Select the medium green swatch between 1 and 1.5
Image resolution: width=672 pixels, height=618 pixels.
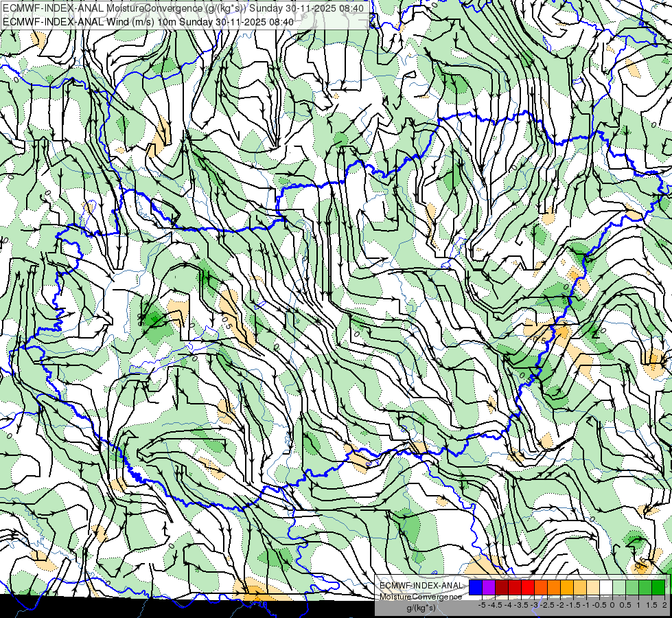point(645,587)
